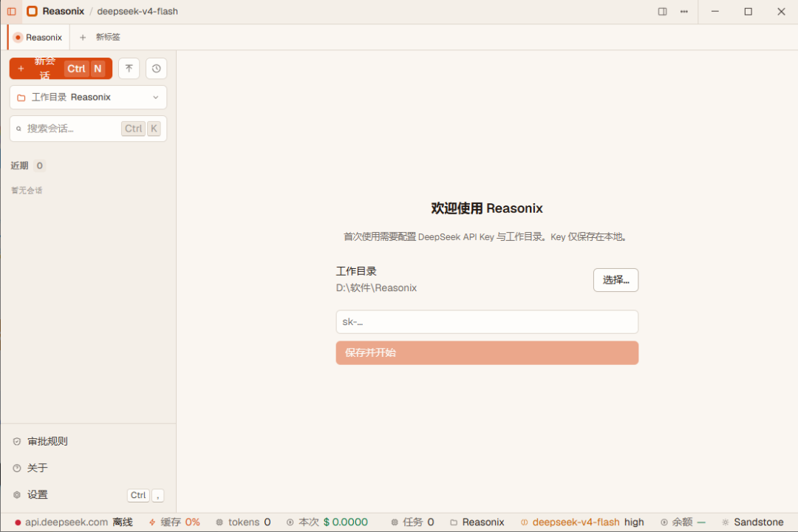Click the cost icon beside 本次
Image resolution: width=798 pixels, height=532 pixels.
[290, 522]
